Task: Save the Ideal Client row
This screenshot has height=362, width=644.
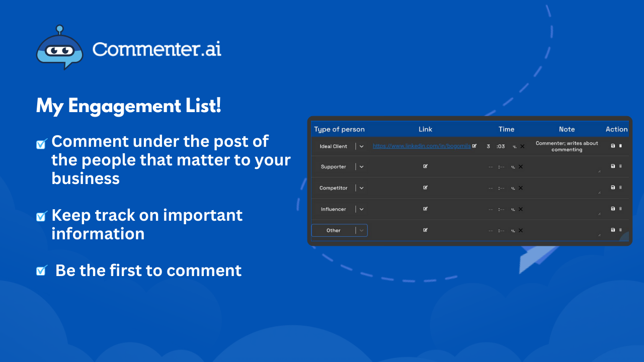Action: [613, 146]
